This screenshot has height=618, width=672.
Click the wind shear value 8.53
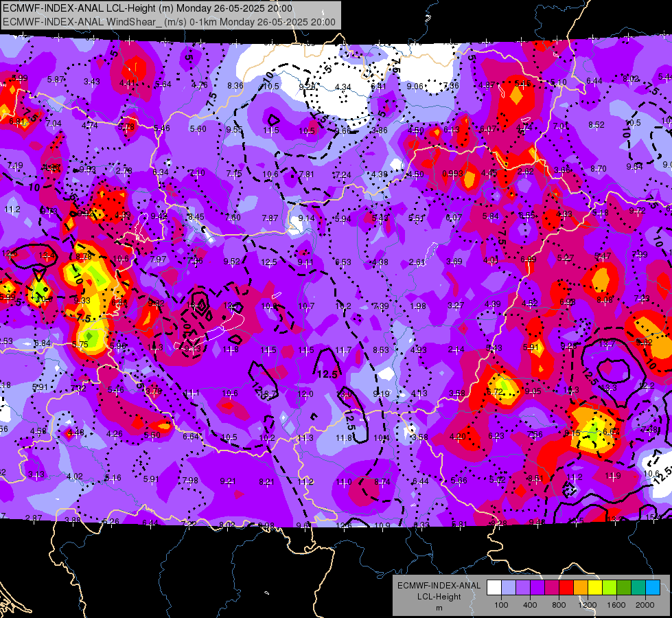tap(380, 350)
